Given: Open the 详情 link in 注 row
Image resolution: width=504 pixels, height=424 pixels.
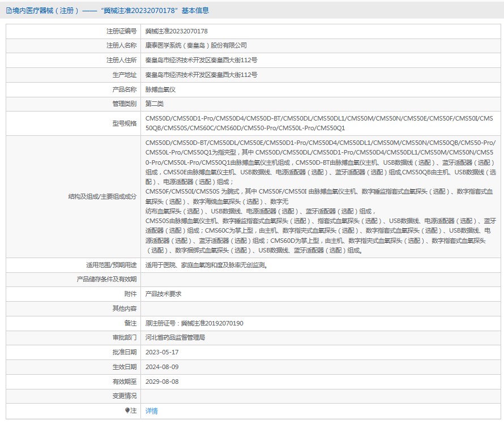Looking at the screenshot, I should point(151,411).
